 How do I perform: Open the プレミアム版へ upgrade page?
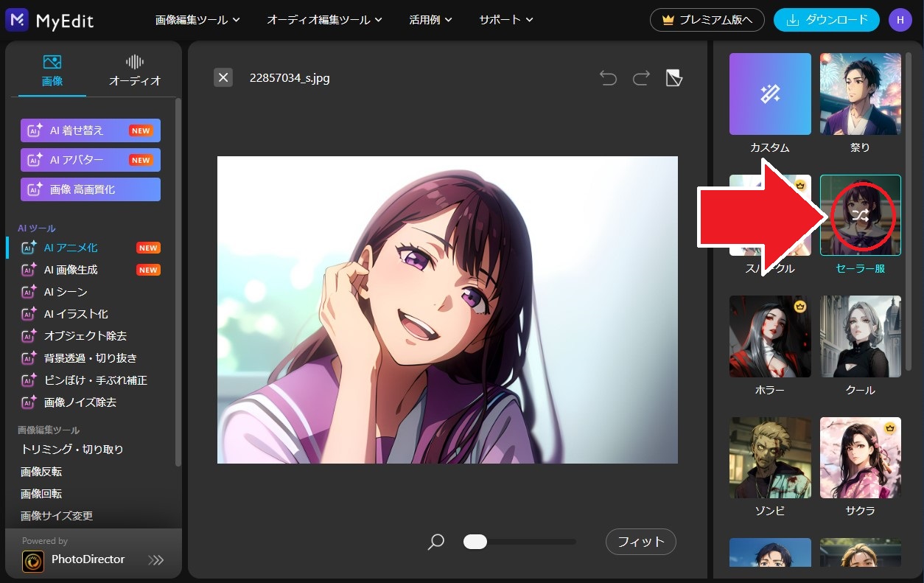pyautogui.click(x=707, y=20)
